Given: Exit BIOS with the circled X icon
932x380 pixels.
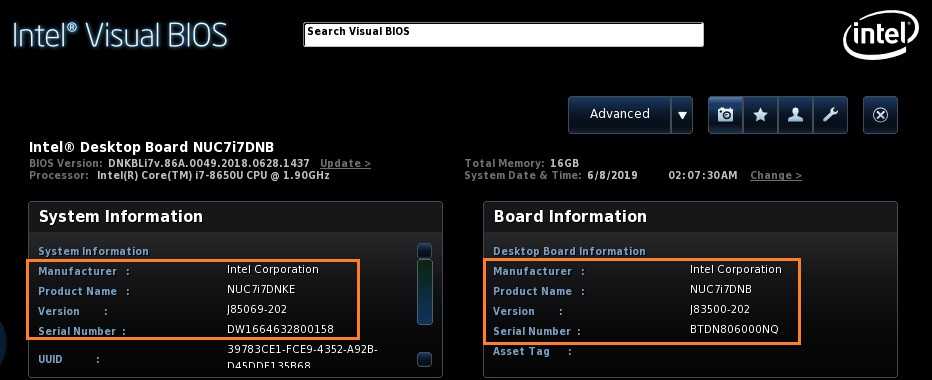Looking at the screenshot, I should coord(880,115).
